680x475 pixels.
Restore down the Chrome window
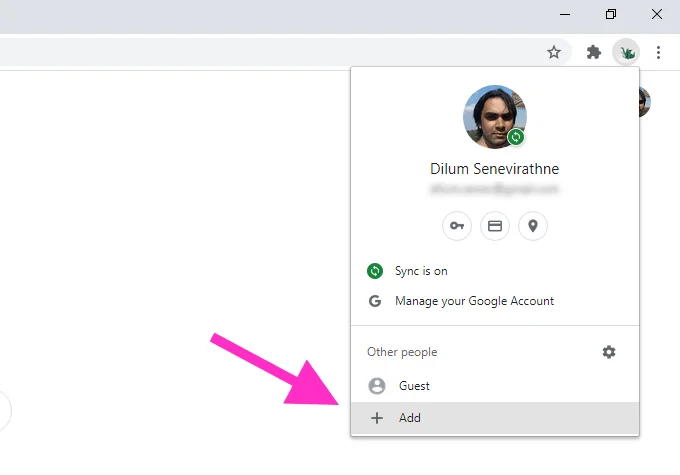click(611, 14)
